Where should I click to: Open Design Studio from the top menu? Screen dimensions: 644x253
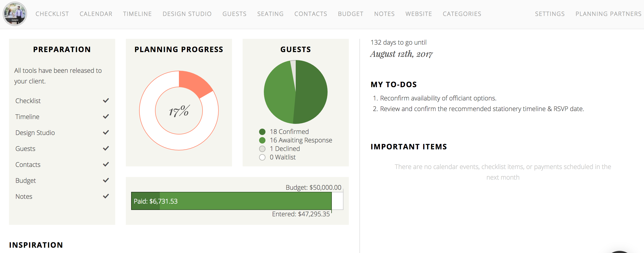[187, 14]
